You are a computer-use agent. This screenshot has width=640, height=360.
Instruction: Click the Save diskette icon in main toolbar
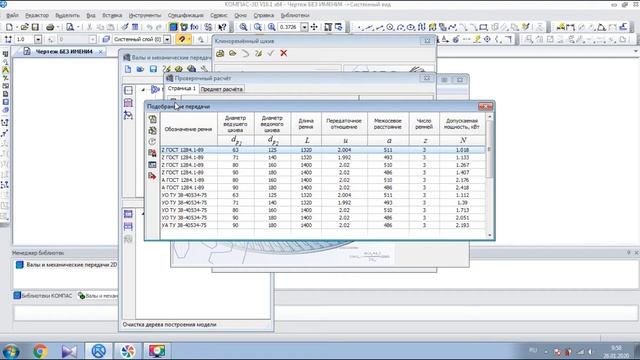coord(35,27)
